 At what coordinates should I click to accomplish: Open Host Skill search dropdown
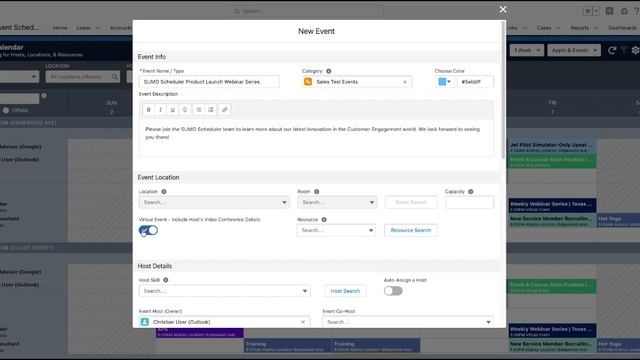(x=224, y=291)
